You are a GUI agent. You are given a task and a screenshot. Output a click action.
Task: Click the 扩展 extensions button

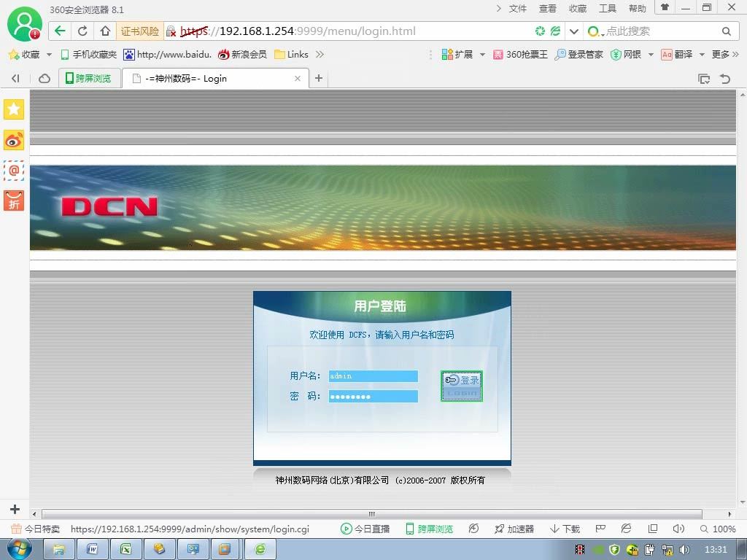457,55
